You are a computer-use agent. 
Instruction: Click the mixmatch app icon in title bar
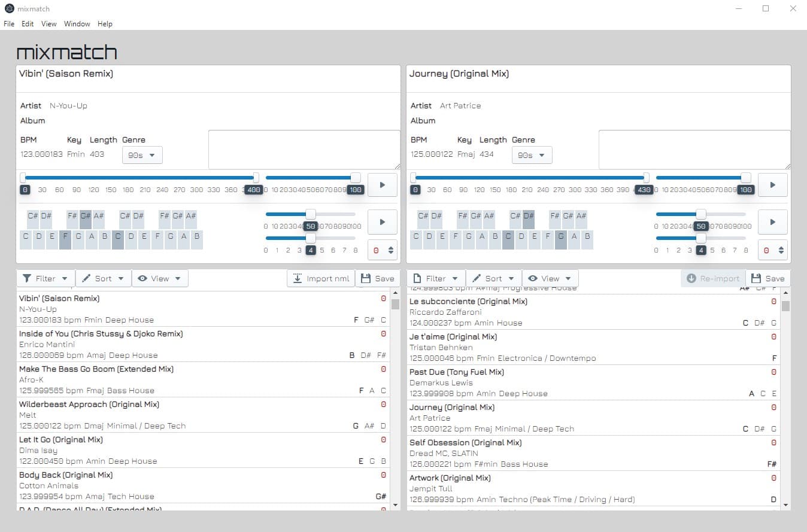pos(9,8)
